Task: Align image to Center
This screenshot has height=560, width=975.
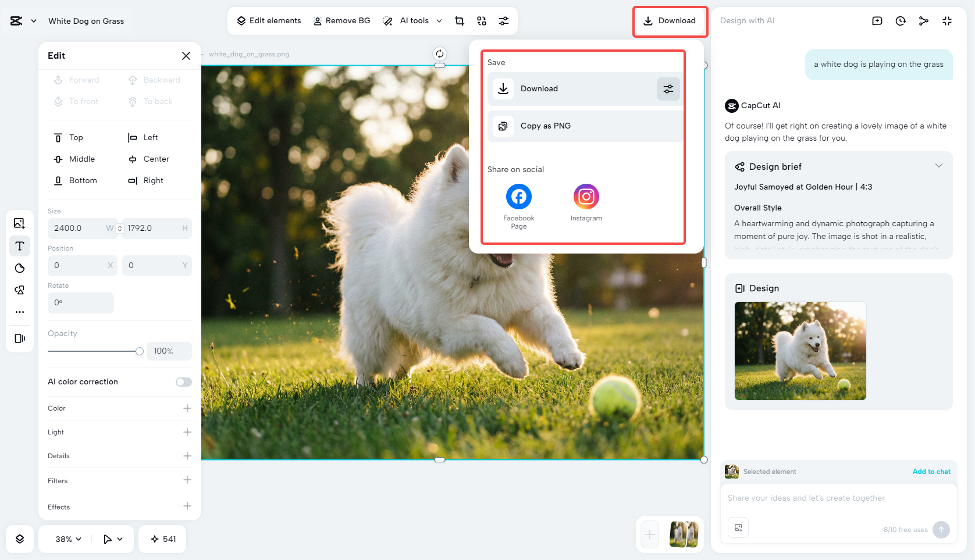Action: click(148, 159)
